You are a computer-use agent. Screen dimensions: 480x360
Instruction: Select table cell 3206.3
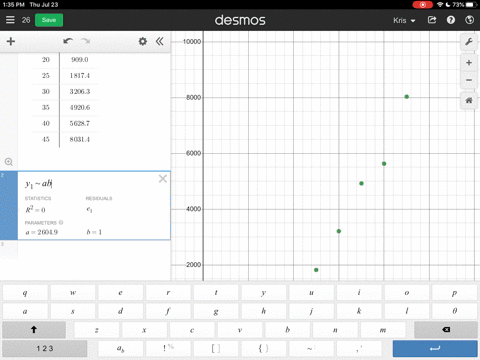(x=80, y=92)
